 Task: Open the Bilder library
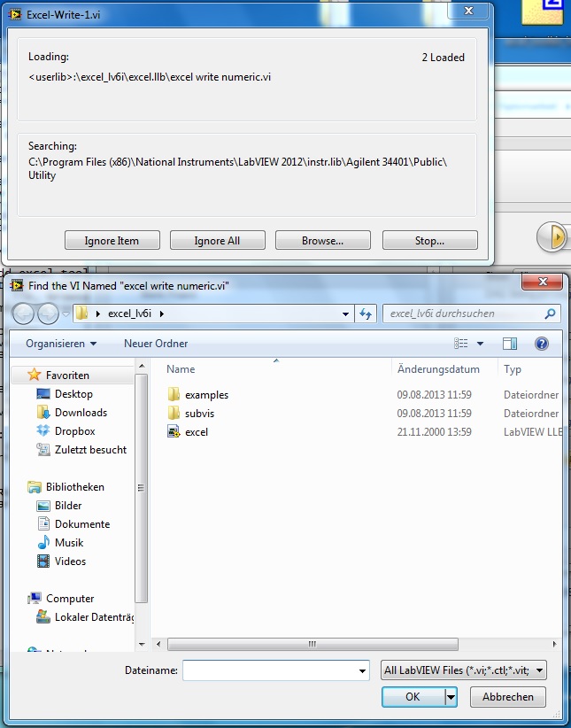click(68, 505)
